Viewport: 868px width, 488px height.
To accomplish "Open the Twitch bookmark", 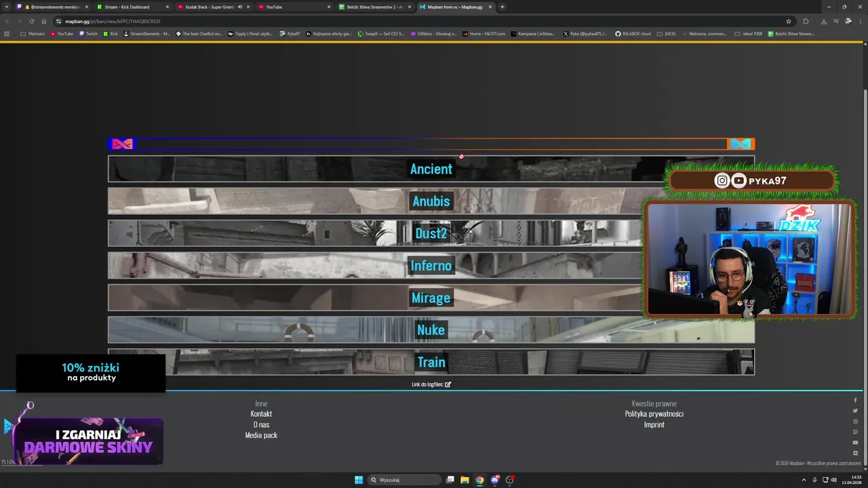I will [x=88, y=33].
